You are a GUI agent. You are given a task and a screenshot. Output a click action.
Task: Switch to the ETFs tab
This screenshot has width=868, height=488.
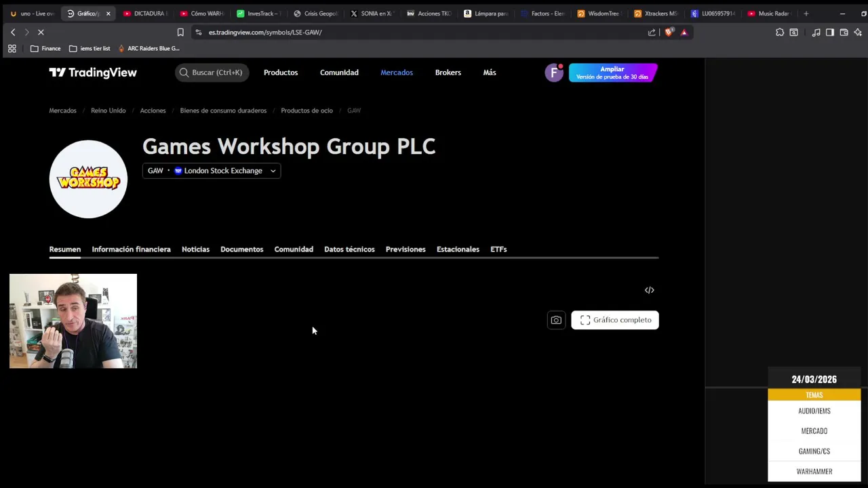tap(498, 249)
